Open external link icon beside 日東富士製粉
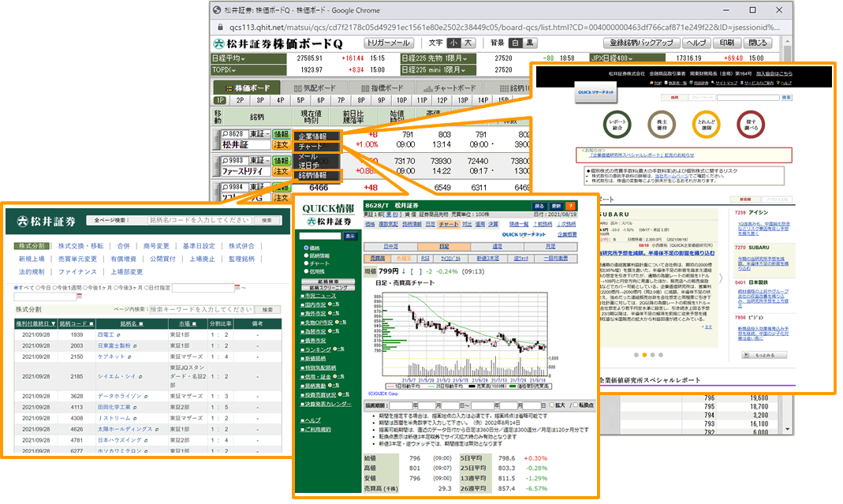Viewport: 843px width, 504px height. pyautogui.click(x=135, y=346)
